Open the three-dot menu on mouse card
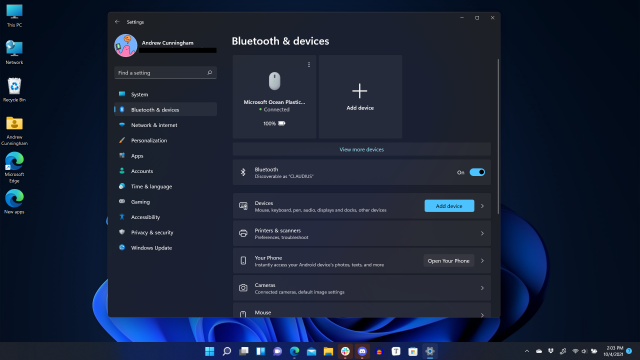Image resolution: width=640 pixels, height=360 pixels. tap(309, 64)
